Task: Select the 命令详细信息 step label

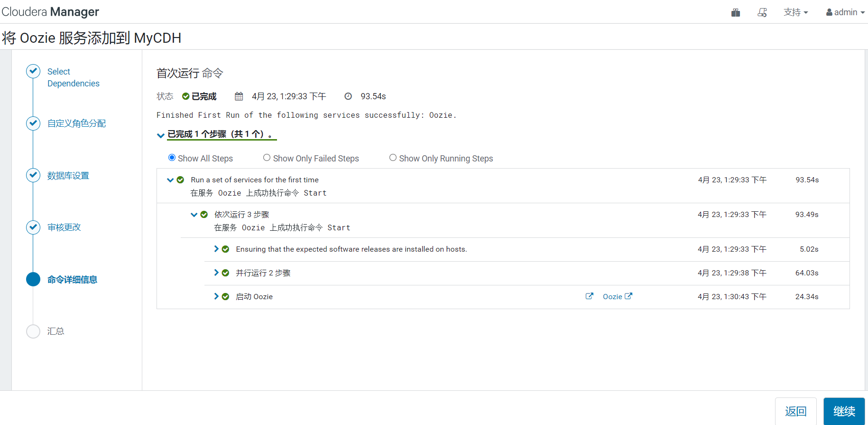Action: click(x=72, y=280)
